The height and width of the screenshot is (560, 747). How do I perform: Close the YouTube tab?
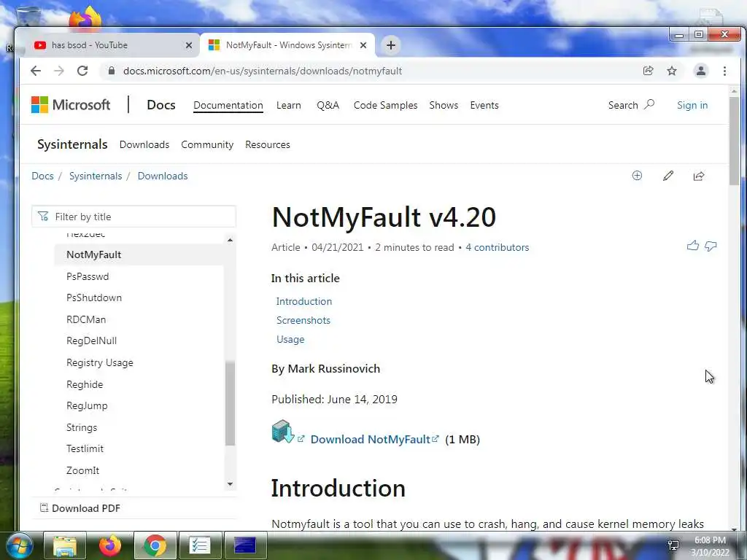189,45
